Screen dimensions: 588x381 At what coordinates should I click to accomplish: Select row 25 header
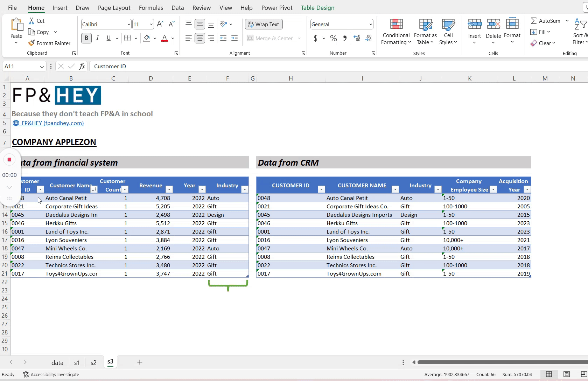tap(5, 307)
